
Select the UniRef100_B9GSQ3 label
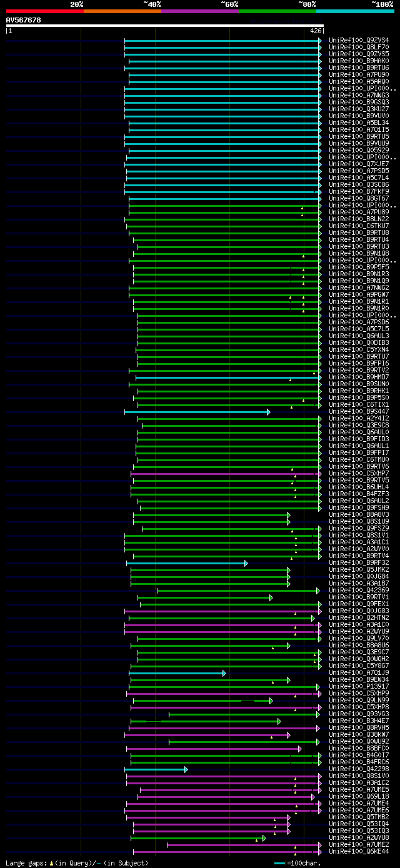359,102
